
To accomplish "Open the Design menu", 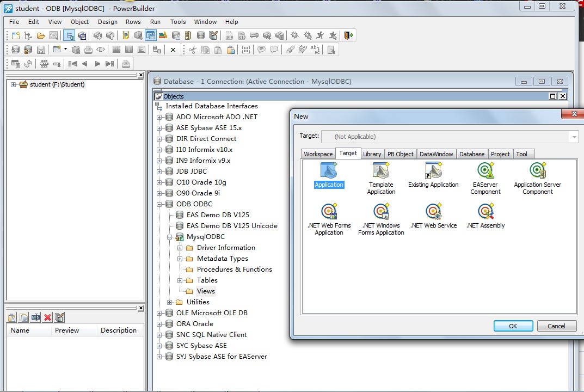I will (108, 22).
